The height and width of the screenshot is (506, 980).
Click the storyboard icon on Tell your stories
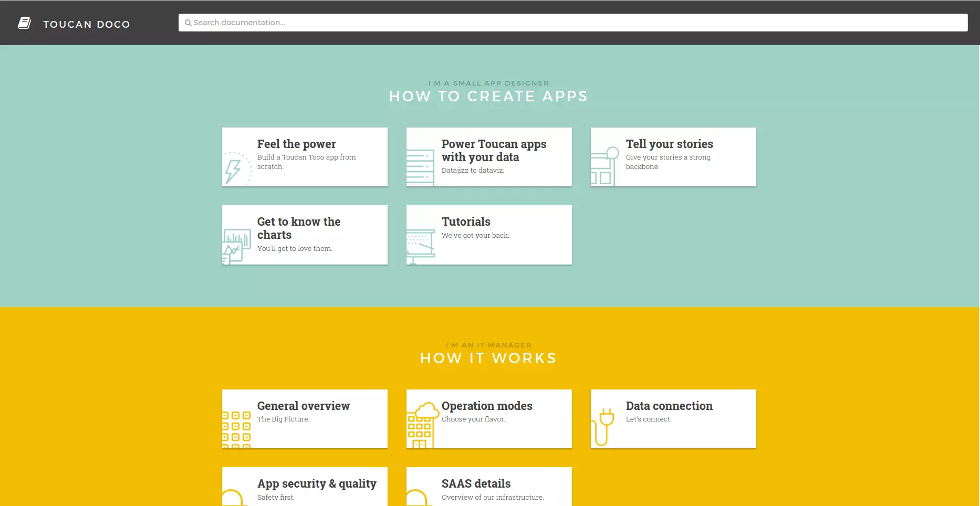click(x=604, y=167)
